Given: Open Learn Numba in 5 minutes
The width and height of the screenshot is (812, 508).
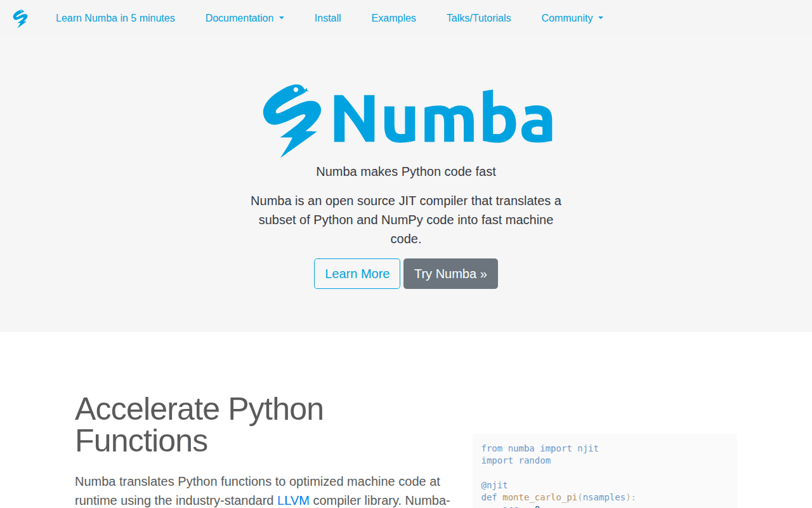Looking at the screenshot, I should [x=115, y=18].
